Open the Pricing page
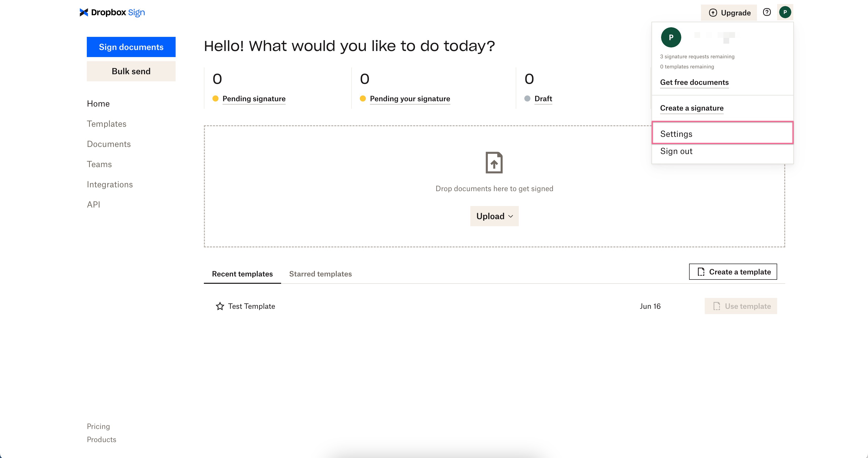This screenshot has width=868, height=458. [x=98, y=426]
